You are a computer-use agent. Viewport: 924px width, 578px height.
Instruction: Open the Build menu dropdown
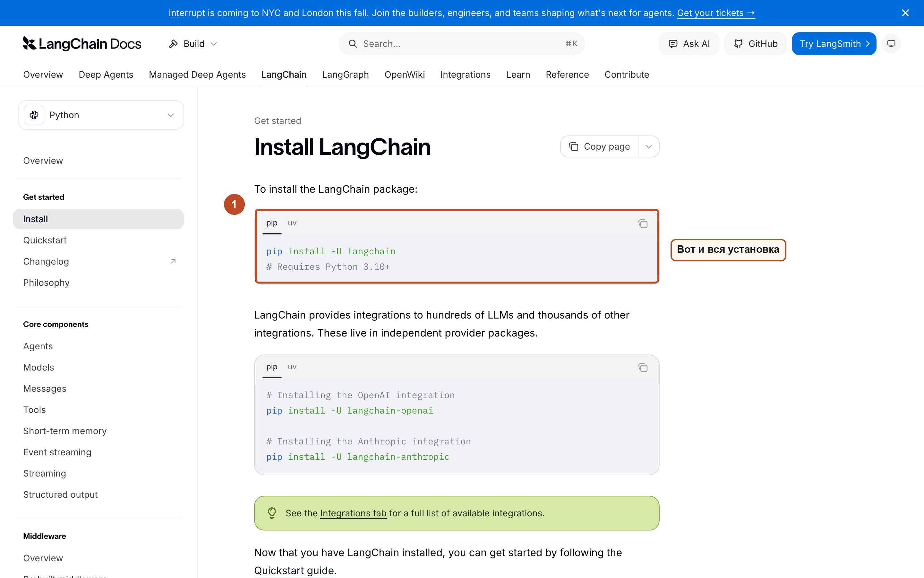[193, 44]
